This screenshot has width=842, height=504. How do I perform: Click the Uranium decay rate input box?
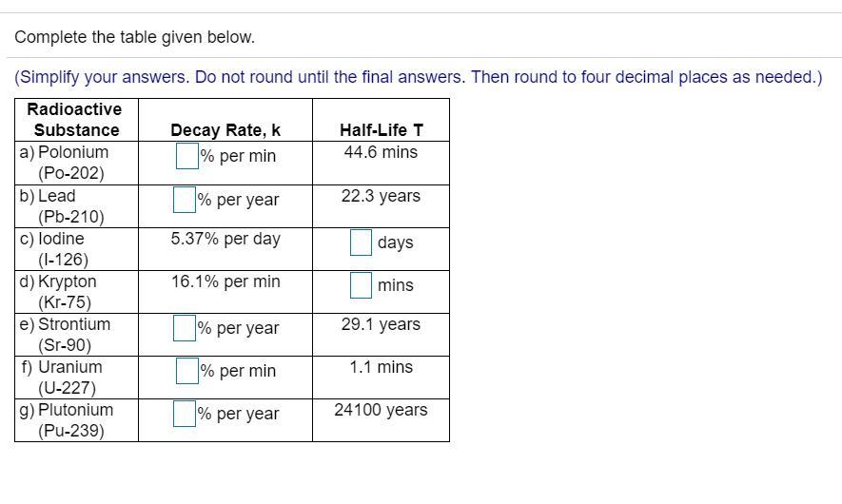point(187,371)
